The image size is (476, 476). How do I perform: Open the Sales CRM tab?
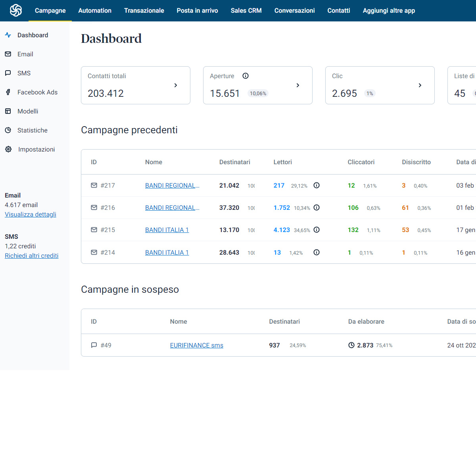tap(246, 11)
